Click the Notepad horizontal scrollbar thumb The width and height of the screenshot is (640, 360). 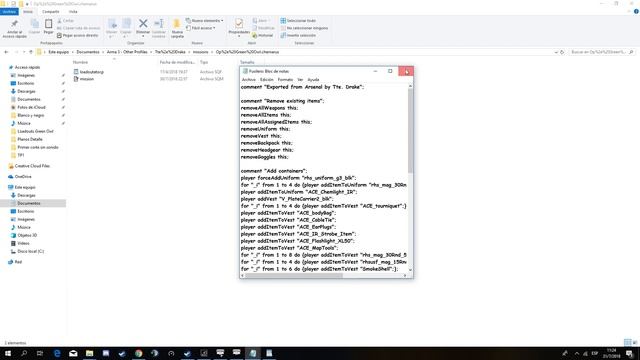pyautogui.click(x=294, y=276)
